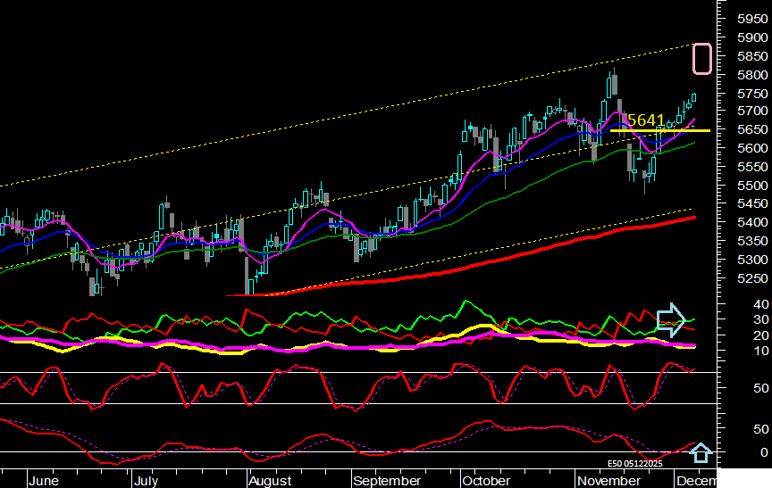Click the 5950 price scale label
Viewport: 772px width, 488px height.
point(745,19)
